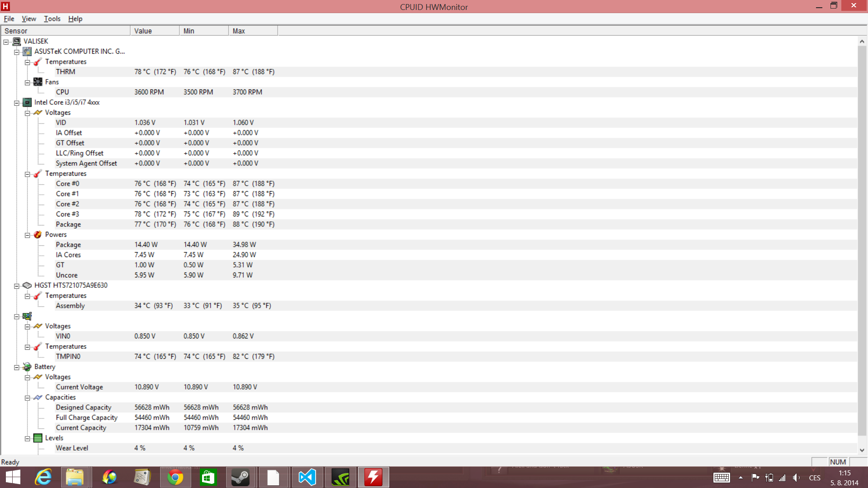This screenshot has width=868, height=488.
Task: Click the HGST hard drive icon
Action: [27, 286]
